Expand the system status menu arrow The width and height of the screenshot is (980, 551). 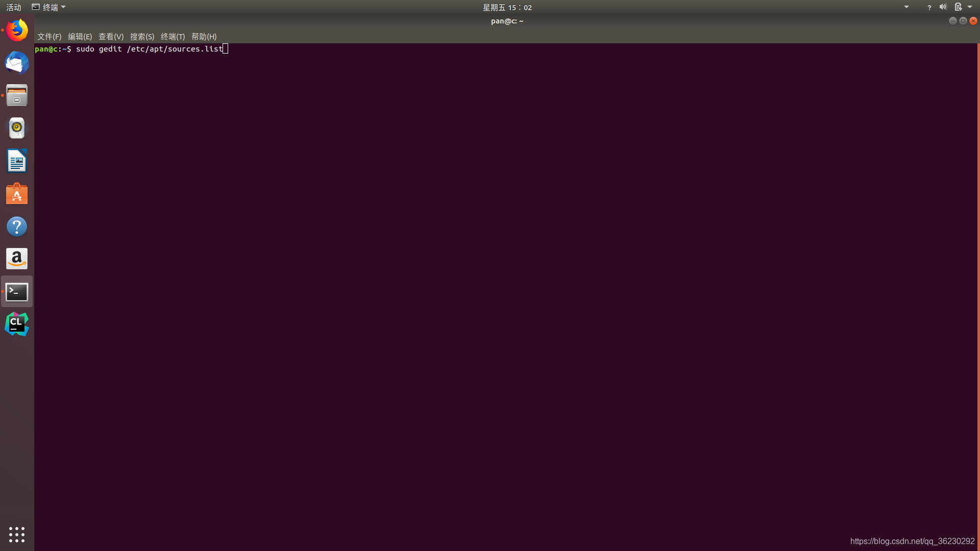tap(970, 7)
